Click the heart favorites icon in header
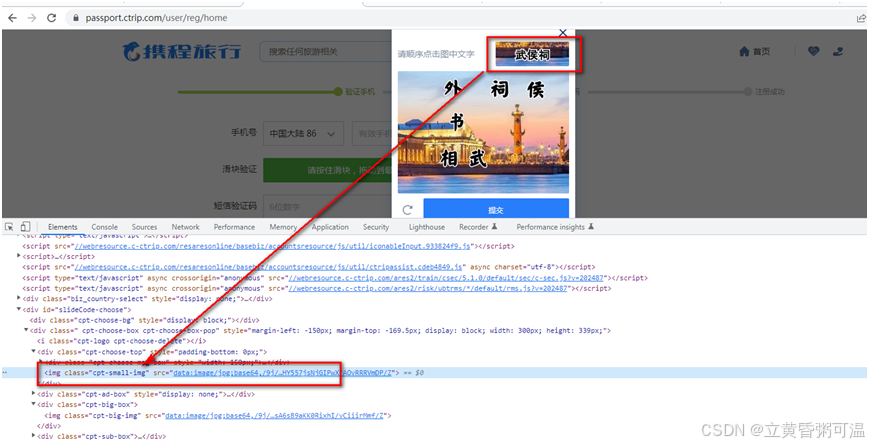 click(x=813, y=52)
